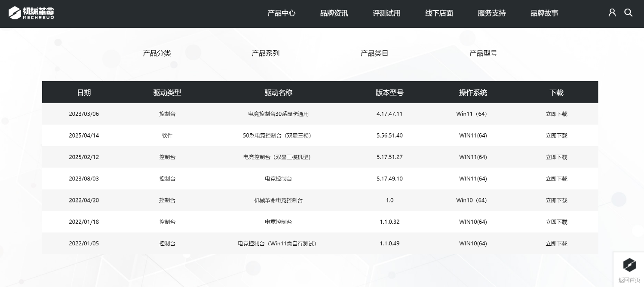Image resolution: width=644 pixels, height=287 pixels.
Task: Click 立即下载 for version 1.1.0.49
Action: click(556, 244)
